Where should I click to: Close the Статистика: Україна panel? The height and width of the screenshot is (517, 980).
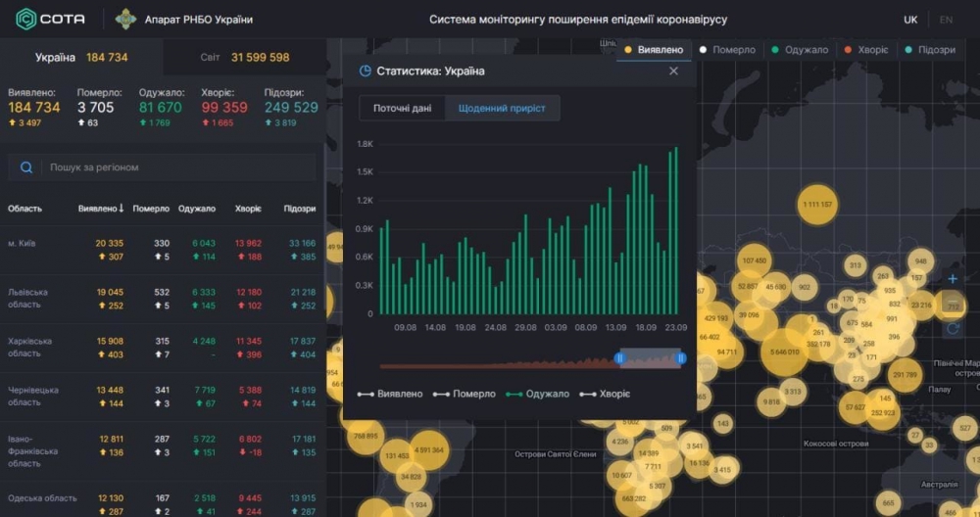pos(673,70)
